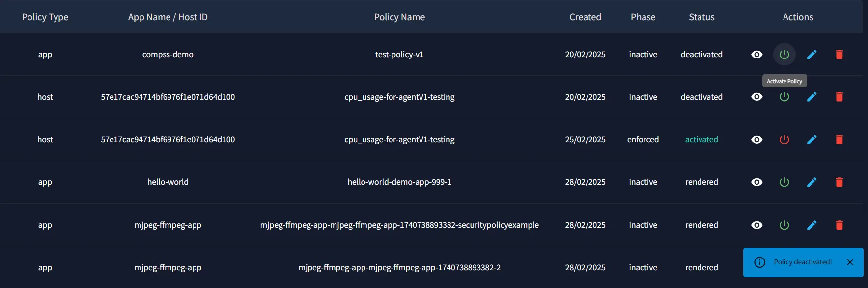
Task: View details of test-policy-v1 policy
Action: [756, 55]
